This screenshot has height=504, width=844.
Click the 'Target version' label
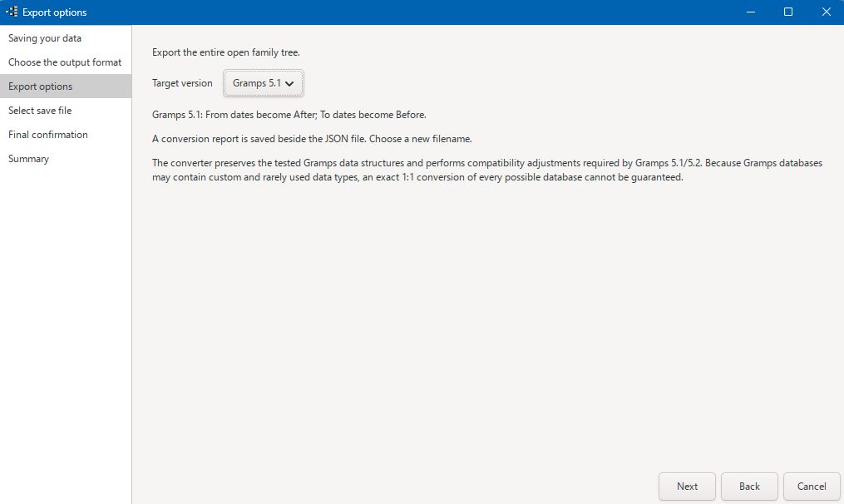coord(182,83)
